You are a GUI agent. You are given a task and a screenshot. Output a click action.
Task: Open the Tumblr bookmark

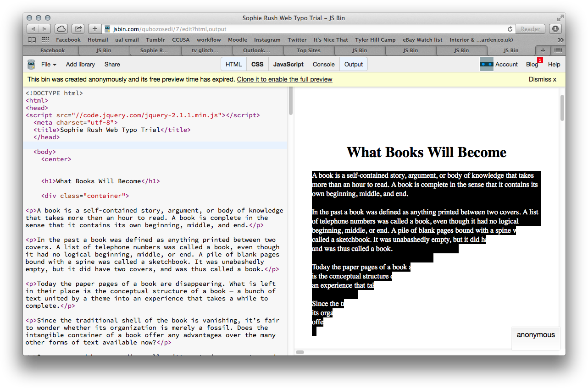(155, 40)
